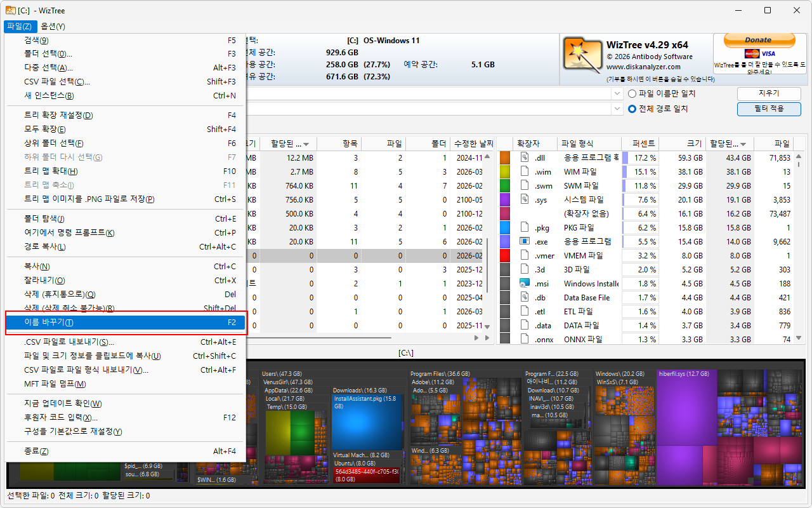Click the blue color swatch for .pkg

(505, 227)
